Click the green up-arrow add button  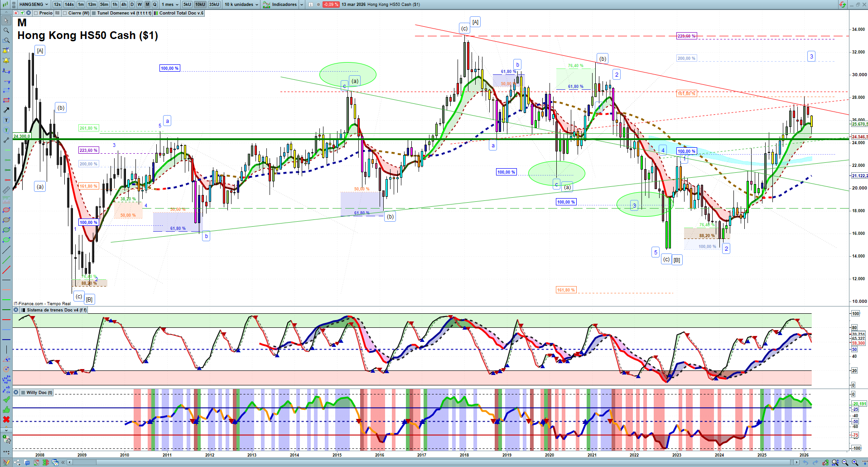click(x=22, y=13)
